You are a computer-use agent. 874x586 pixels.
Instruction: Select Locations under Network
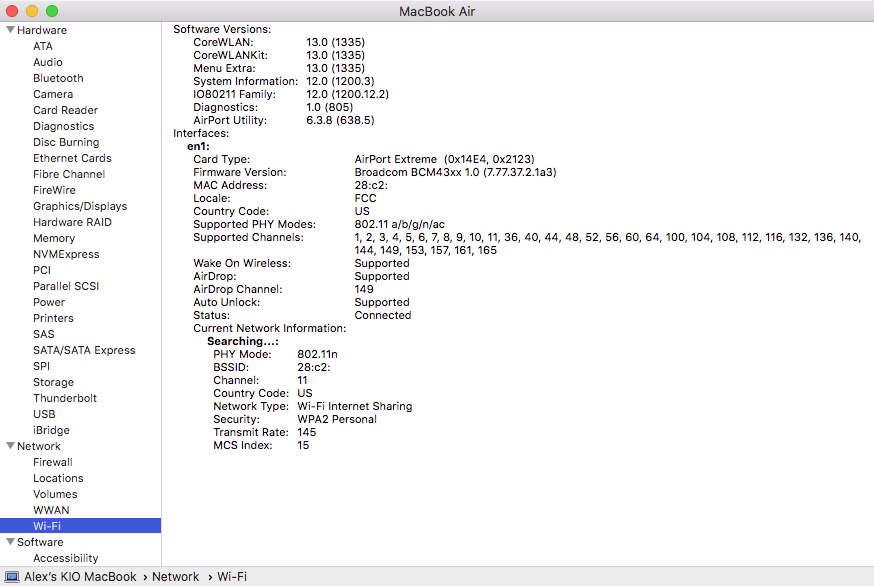58,478
